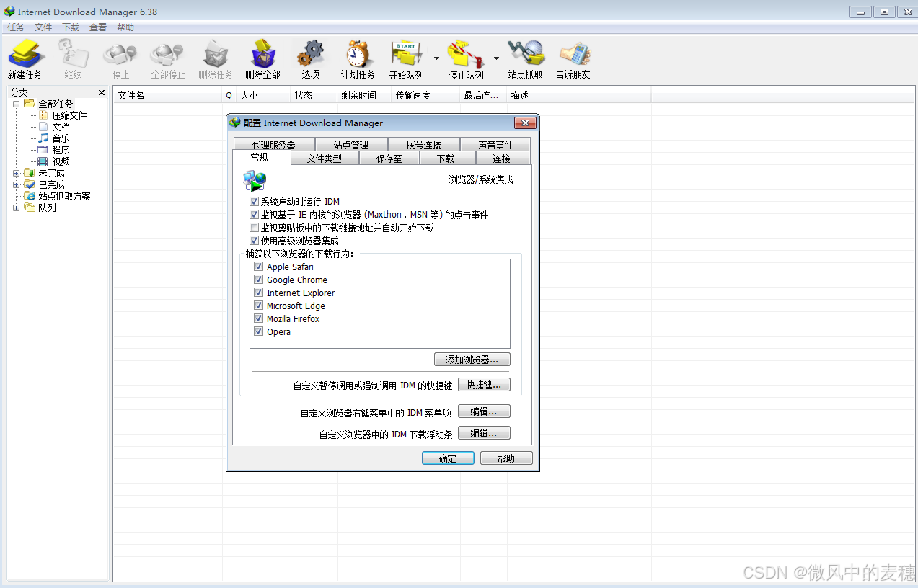Select 压缩文件 category in the tree
The height and width of the screenshot is (588, 918).
69,115
